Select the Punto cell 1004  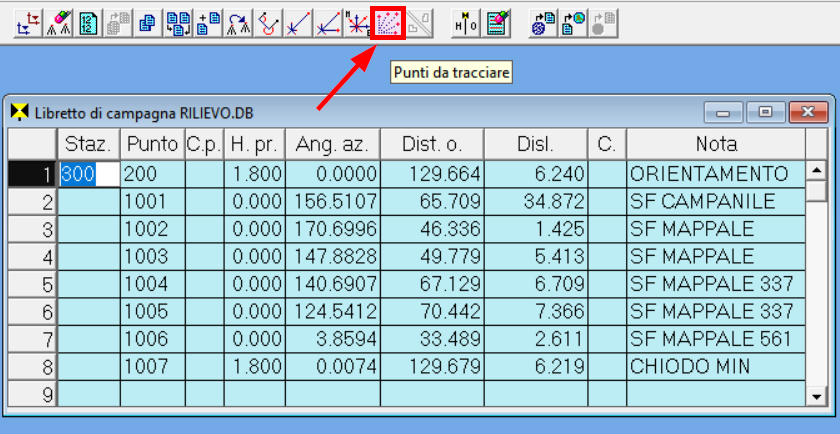(152, 284)
